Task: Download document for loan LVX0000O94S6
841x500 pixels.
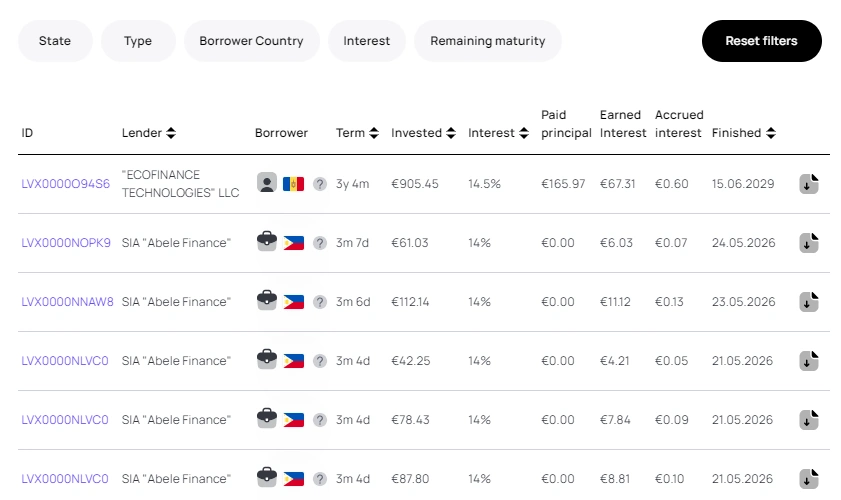Action: tap(809, 184)
